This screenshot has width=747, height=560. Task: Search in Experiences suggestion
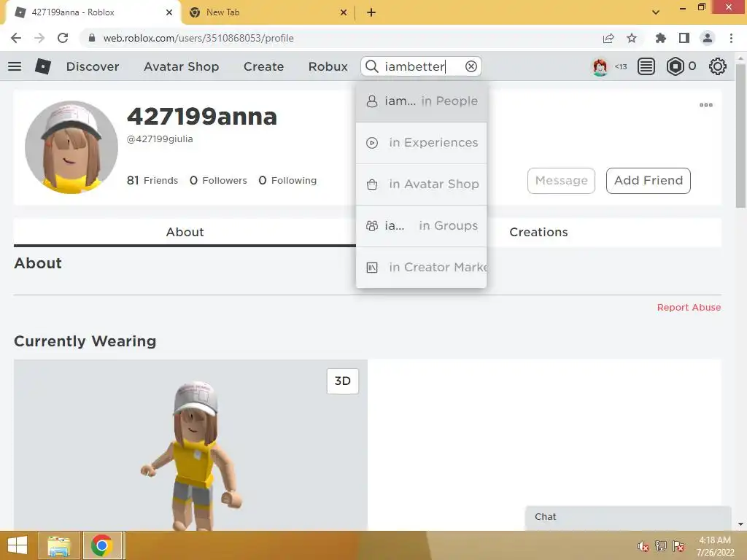(421, 143)
